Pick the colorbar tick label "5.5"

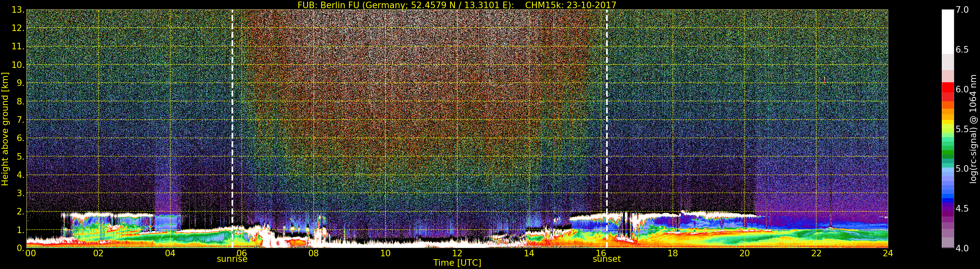pyautogui.click(x=962, y=129)
